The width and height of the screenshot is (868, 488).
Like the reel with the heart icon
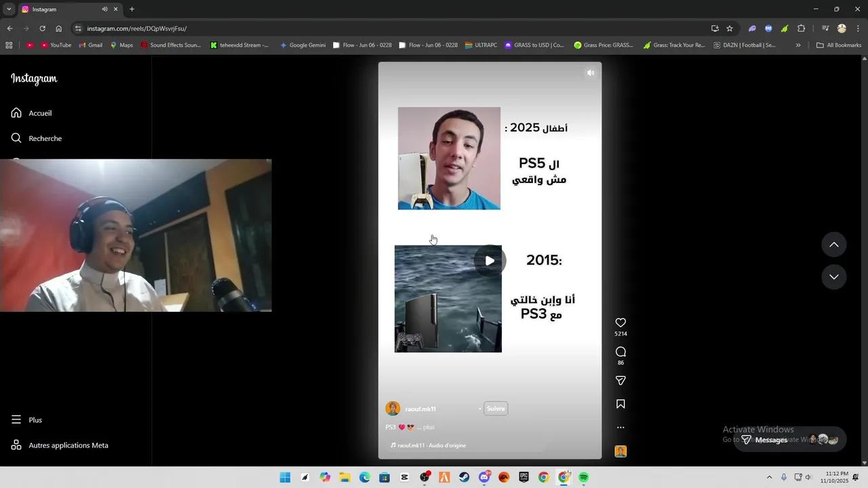(620, 323)
